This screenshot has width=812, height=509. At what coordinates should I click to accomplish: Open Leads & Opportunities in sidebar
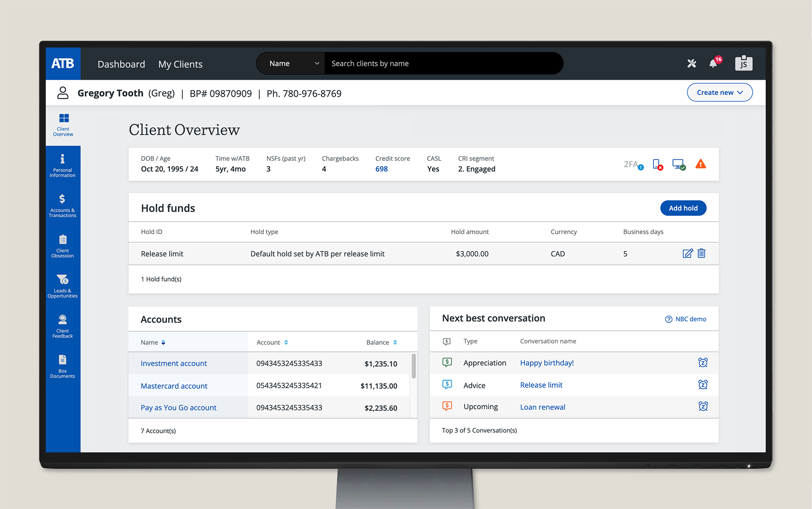[62, 286]
